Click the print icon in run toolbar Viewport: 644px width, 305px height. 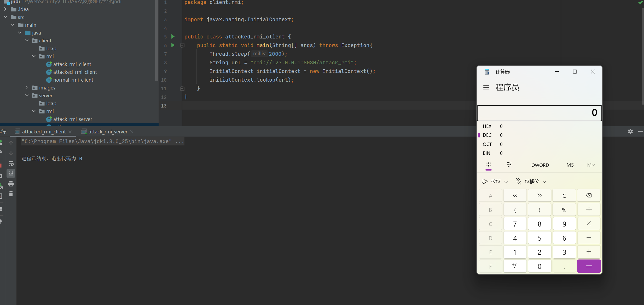point(11,184)
